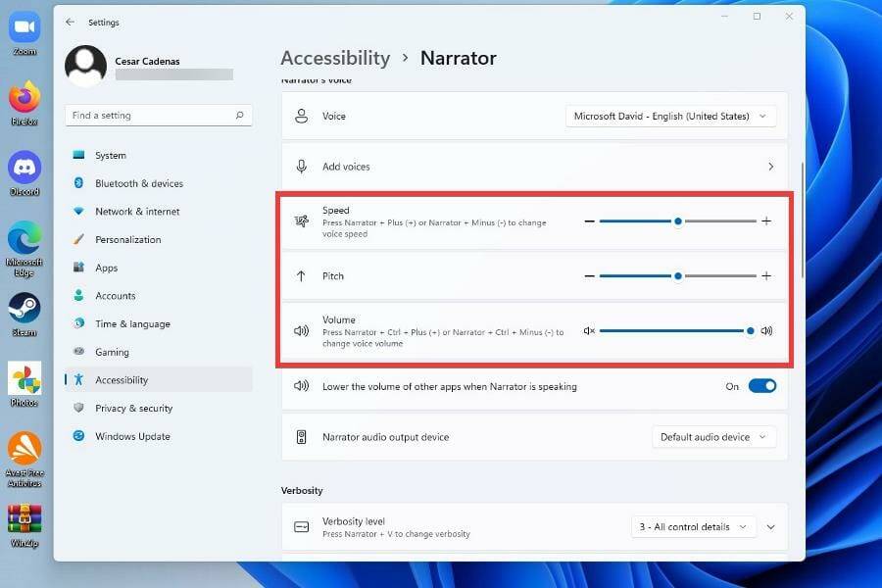Select the Verbosity level icon
Image resolution: width=882 pixels, height=588 pixels.
[x=301, y=526]
